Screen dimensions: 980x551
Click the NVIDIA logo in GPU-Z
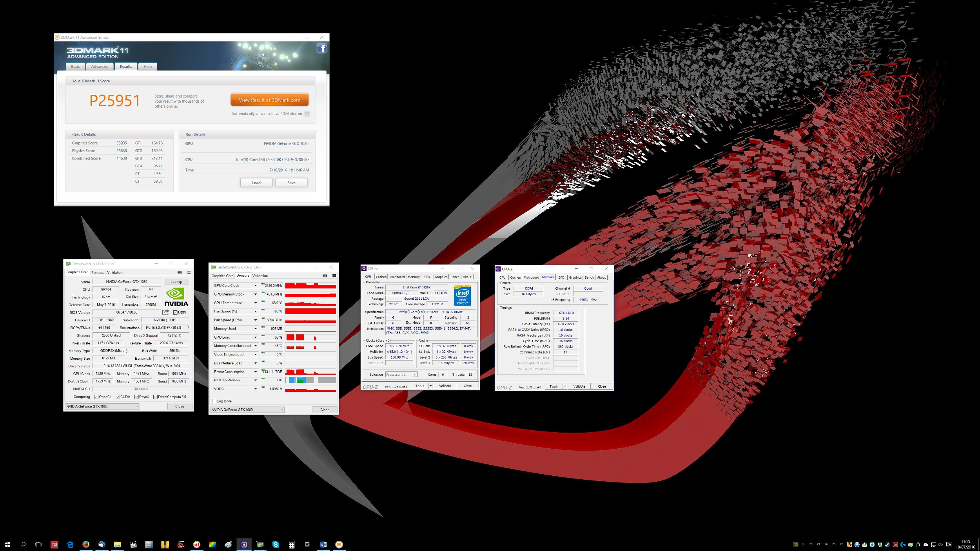(176, 297)
